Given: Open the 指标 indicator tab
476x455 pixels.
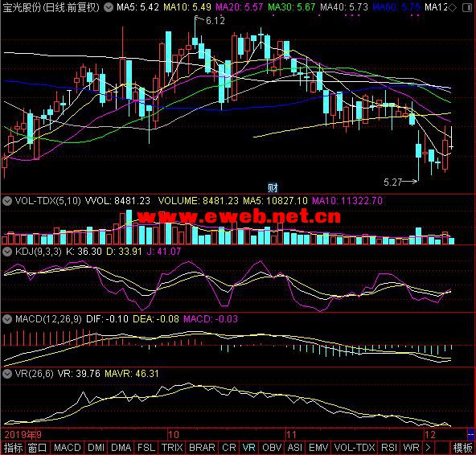Looking at the screenshot, I should [13, 448].
